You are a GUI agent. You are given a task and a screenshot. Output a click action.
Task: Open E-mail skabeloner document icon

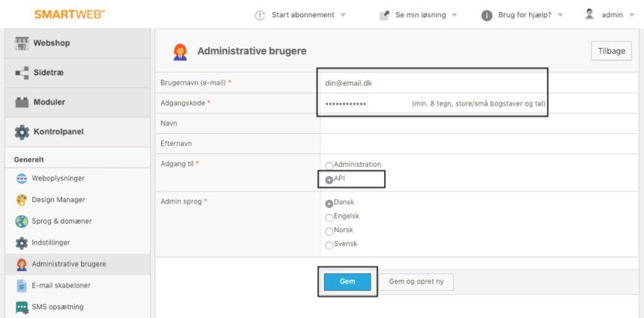click(x=22, y=285)
